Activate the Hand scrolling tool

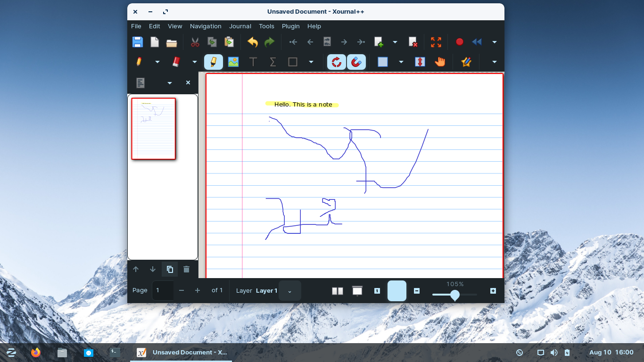coord(440,62)
